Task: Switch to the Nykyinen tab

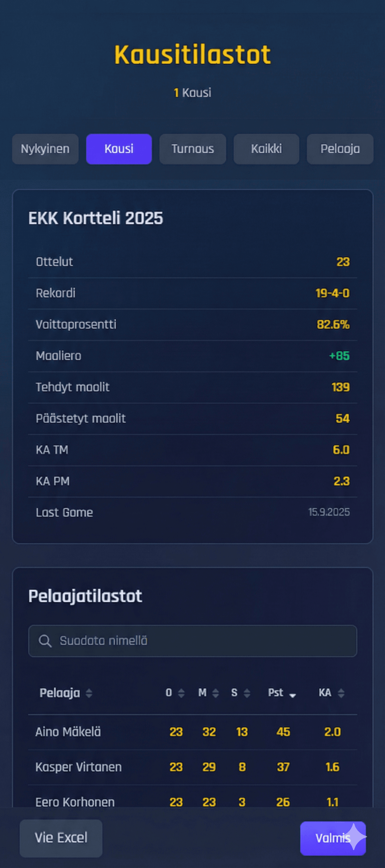Action: click(x=45, y=149)
